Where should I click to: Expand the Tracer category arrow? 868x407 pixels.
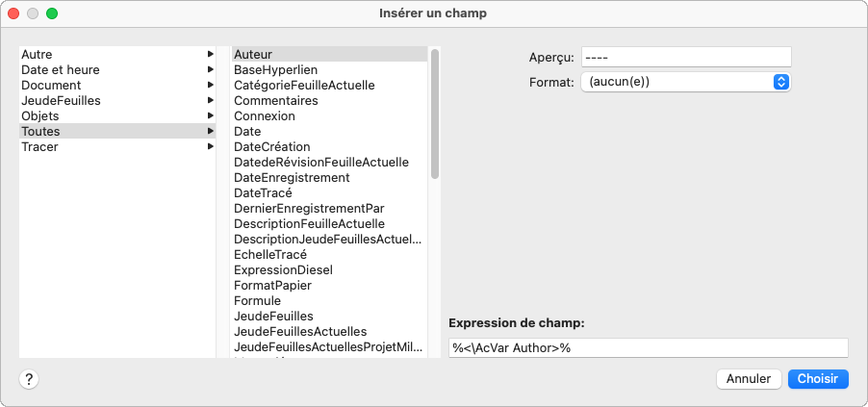point(210,147)
